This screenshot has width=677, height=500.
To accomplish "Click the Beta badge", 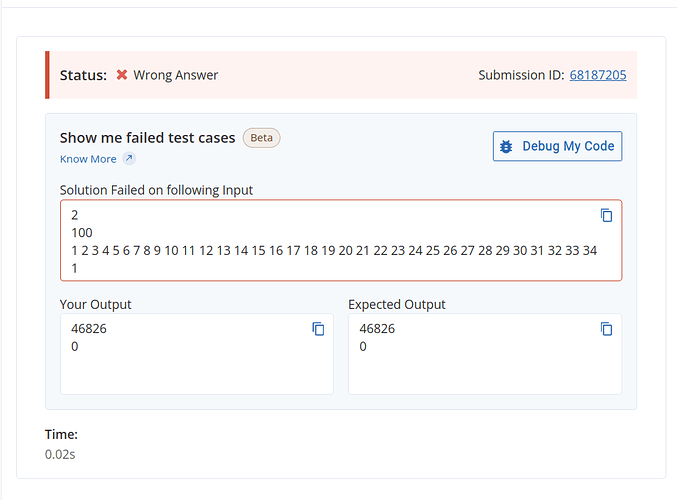I will [261, 138].
